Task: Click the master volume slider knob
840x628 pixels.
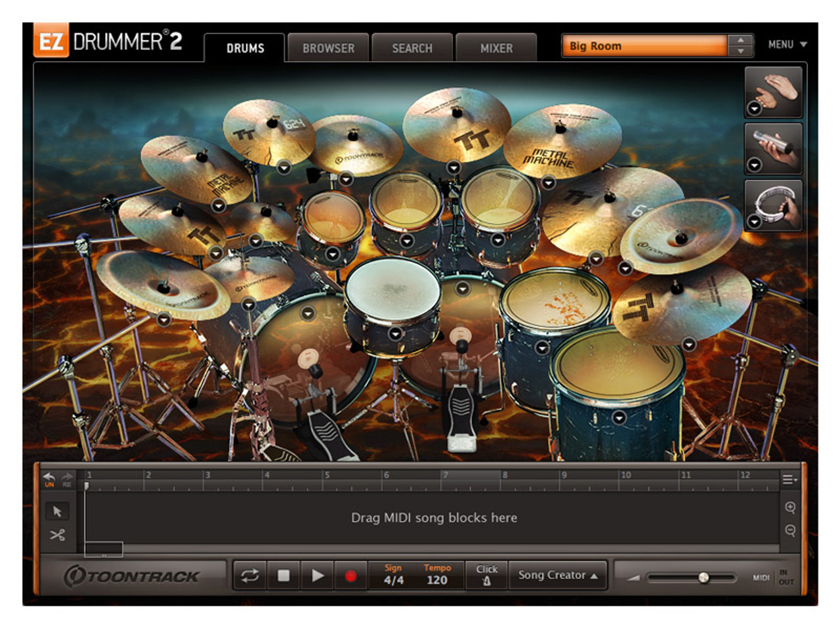Action: point(703,577)
